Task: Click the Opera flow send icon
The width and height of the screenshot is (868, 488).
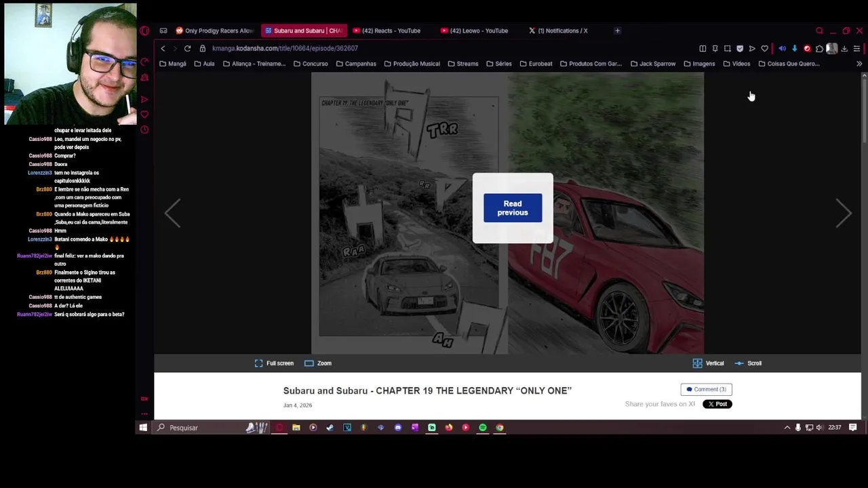Action: tap(752, 48)
